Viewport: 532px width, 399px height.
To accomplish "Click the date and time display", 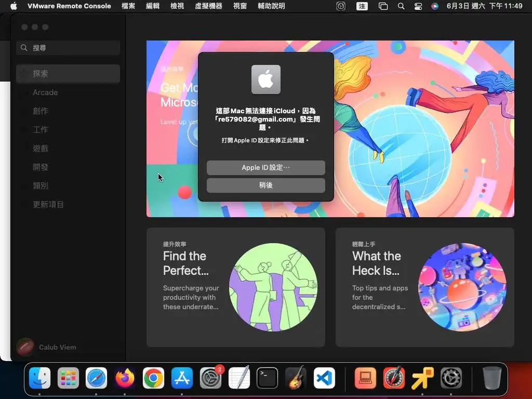I will coord(485,6).
